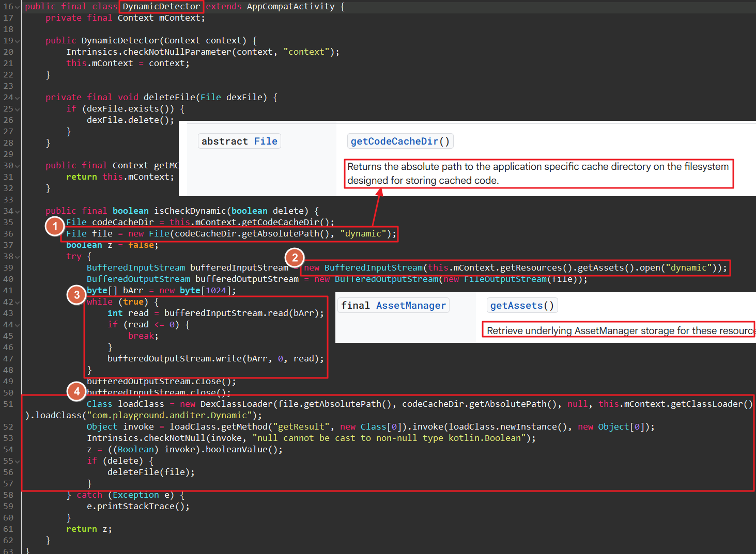Viewport: 756px width, 554px height.
Task: Open the getCodeCacheDir() documentation link
Action: 400,141
